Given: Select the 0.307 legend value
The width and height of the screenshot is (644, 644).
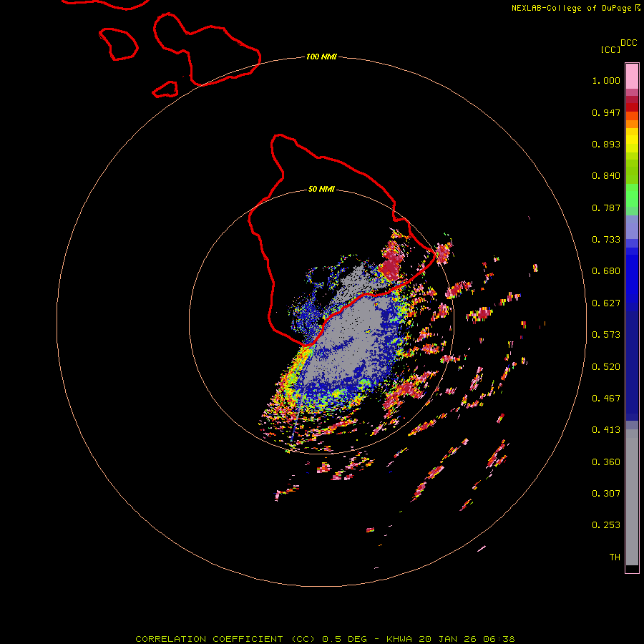Looking at the screenshot, I should coord(606,494).
